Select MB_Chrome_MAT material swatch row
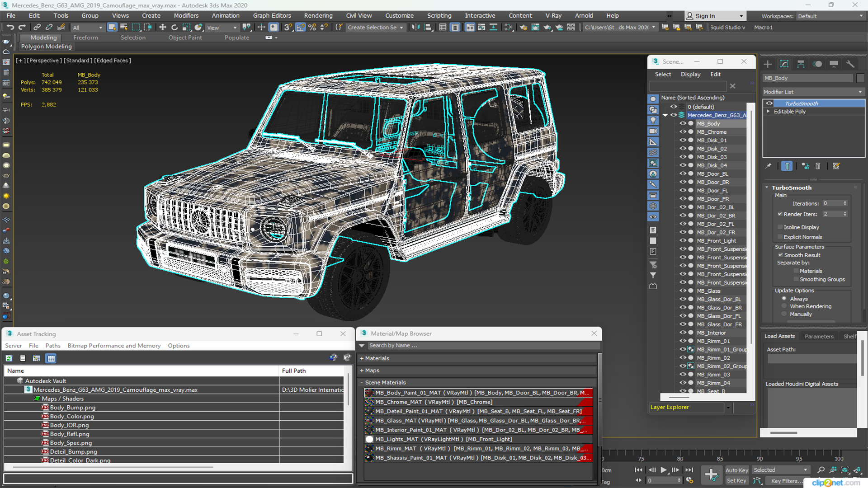 (478, 402)
